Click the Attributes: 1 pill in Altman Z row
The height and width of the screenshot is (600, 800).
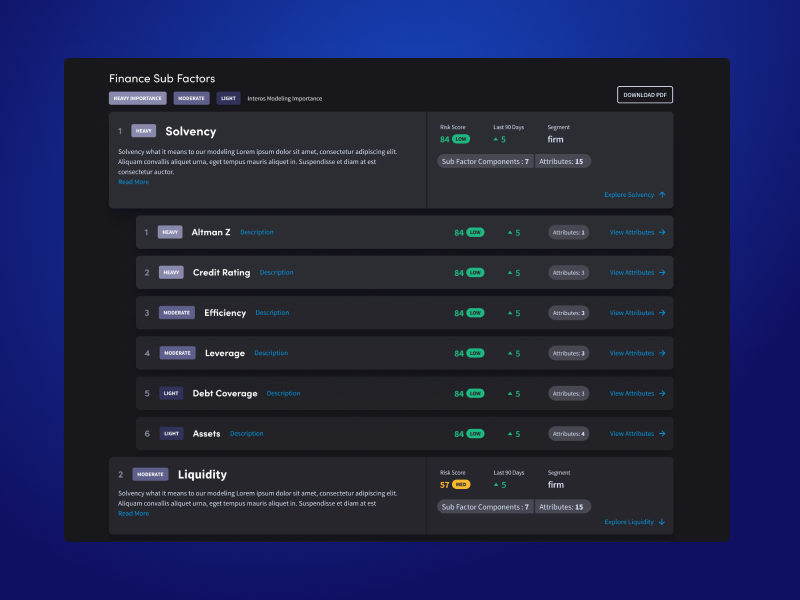568,232
